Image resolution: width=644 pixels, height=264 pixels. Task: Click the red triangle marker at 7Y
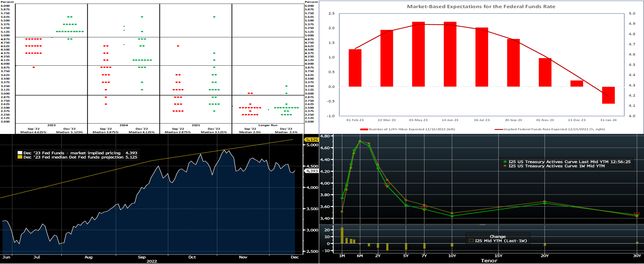(x=424, y=209)
